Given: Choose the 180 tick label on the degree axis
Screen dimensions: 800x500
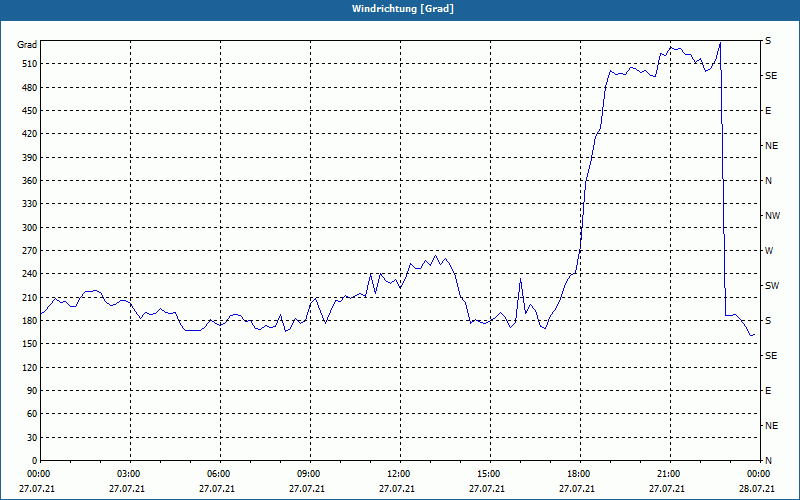Looking at the screenshot, I should click(x=29, y=321).
